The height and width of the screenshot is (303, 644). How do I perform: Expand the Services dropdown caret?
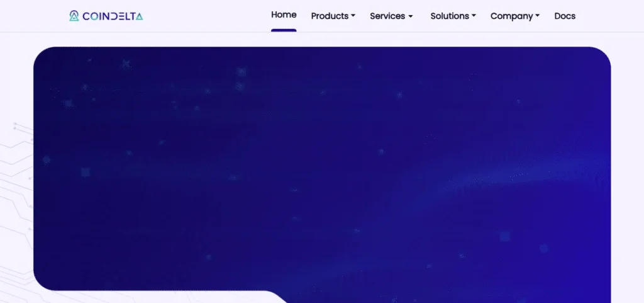point(411,16)
